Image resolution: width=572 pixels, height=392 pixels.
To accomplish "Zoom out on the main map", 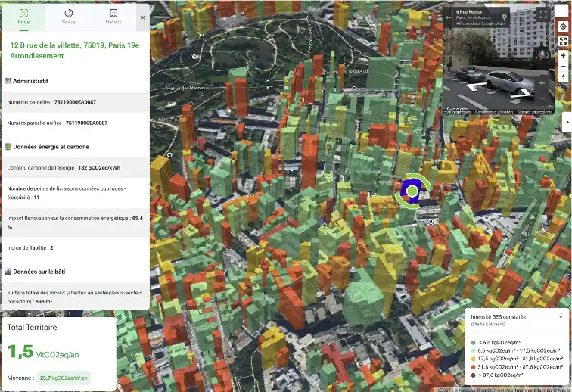I will point(563,67).
